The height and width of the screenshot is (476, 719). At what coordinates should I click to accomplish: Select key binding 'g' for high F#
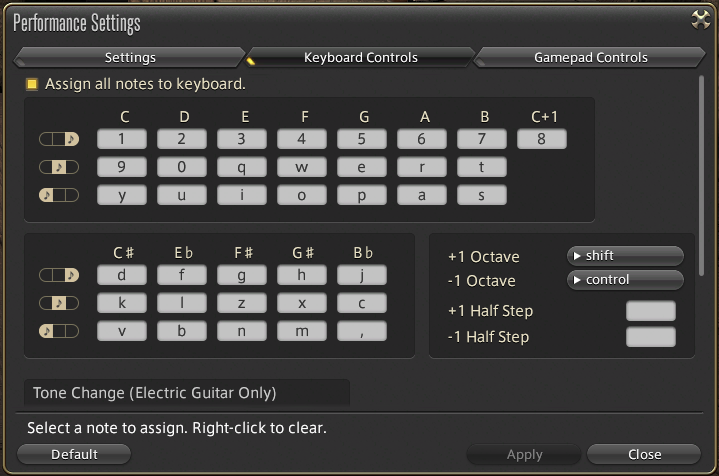242,275
